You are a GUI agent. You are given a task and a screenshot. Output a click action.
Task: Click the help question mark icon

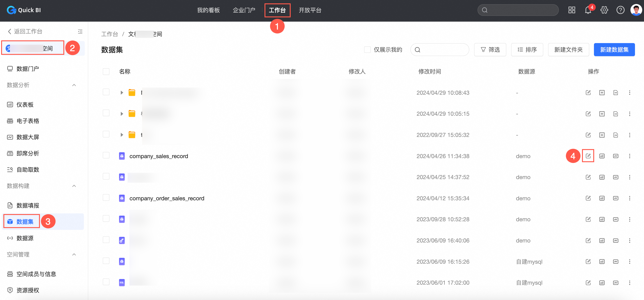[620, 10]
